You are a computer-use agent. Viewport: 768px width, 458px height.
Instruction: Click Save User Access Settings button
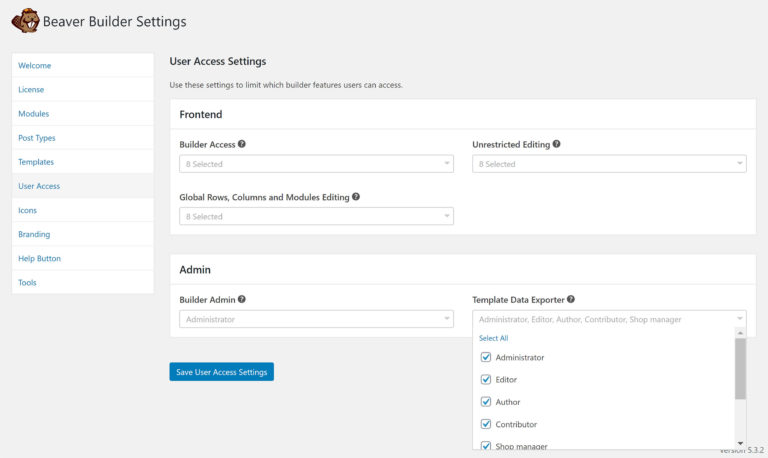221,372
